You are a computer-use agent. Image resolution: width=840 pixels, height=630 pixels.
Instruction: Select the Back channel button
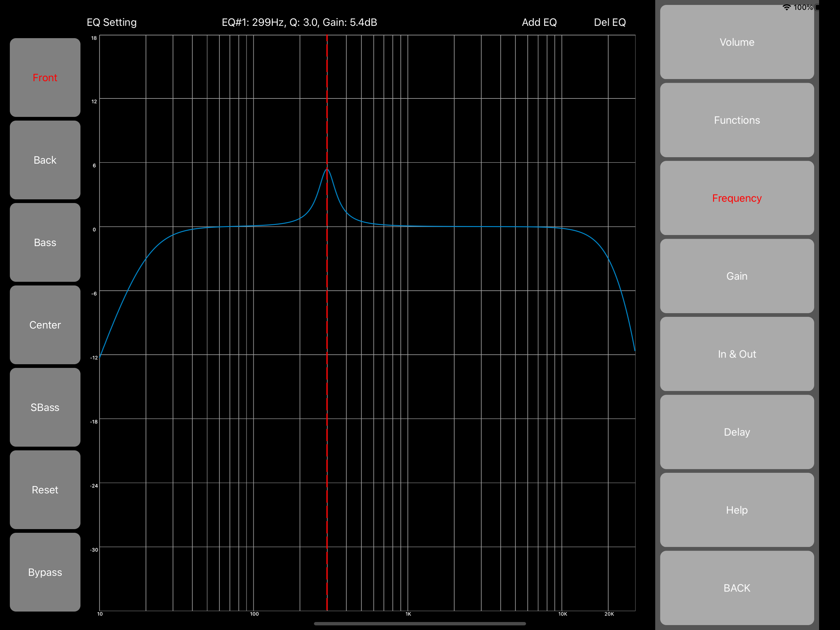coord(45,160)
